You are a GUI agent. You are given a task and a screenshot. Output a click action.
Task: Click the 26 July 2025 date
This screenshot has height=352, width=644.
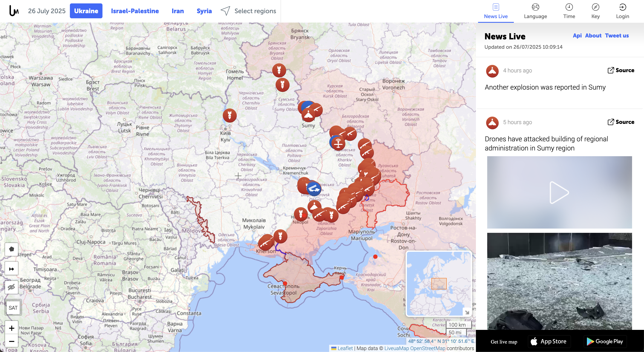pyautogui.click(x=47, y=11)
